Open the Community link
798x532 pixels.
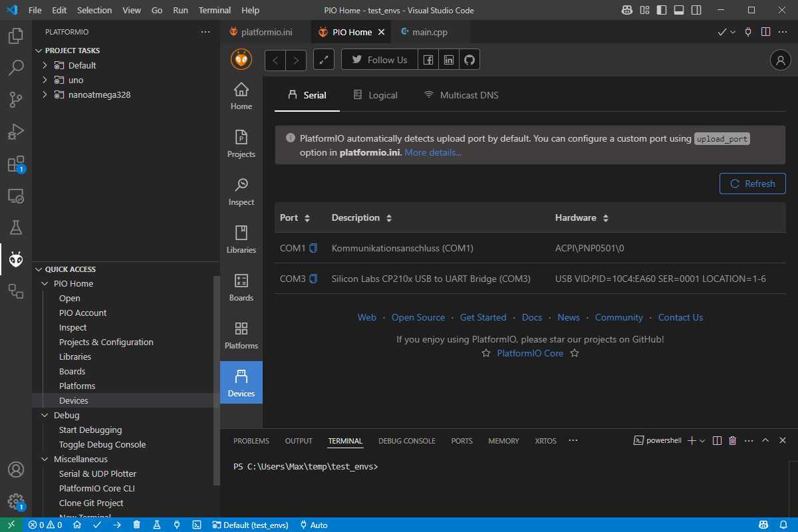coord(619,317)
